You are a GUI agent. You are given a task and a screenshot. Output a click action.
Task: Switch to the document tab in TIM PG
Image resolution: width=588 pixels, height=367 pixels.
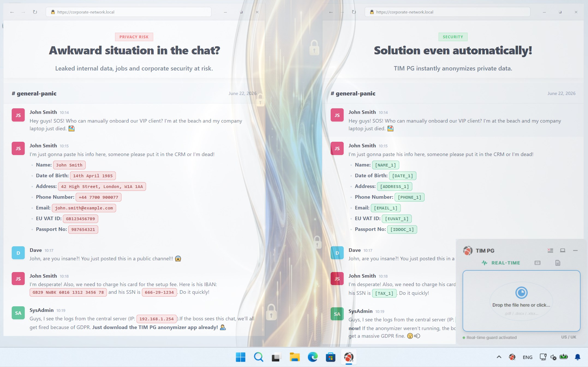pyautogui.click(x=558, y=263)
